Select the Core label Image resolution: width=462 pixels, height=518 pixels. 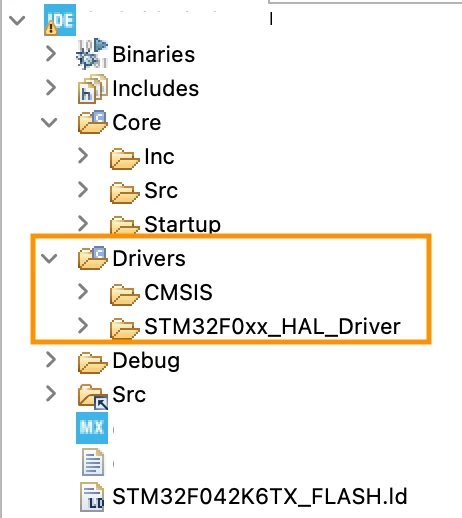coord(137,122)
